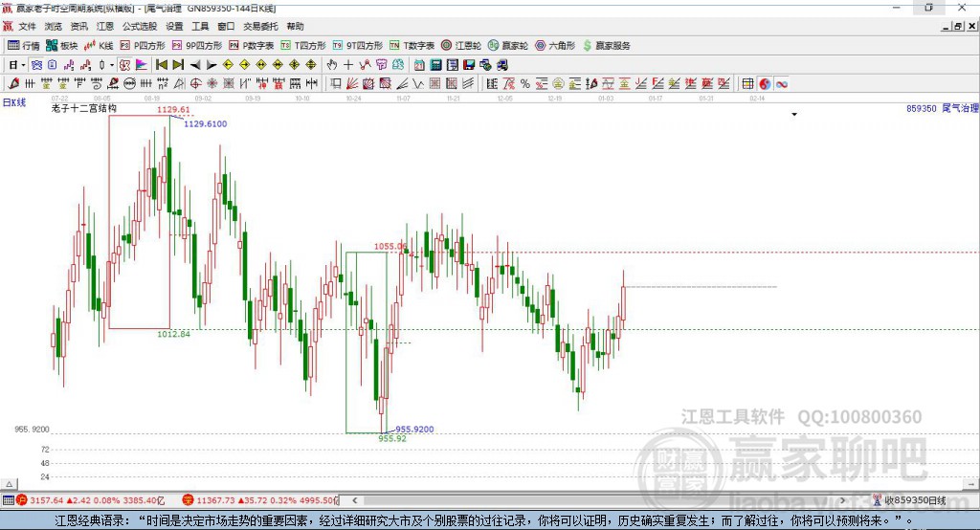
Task: Open the 资讯 menu
Action: point(78,26)
